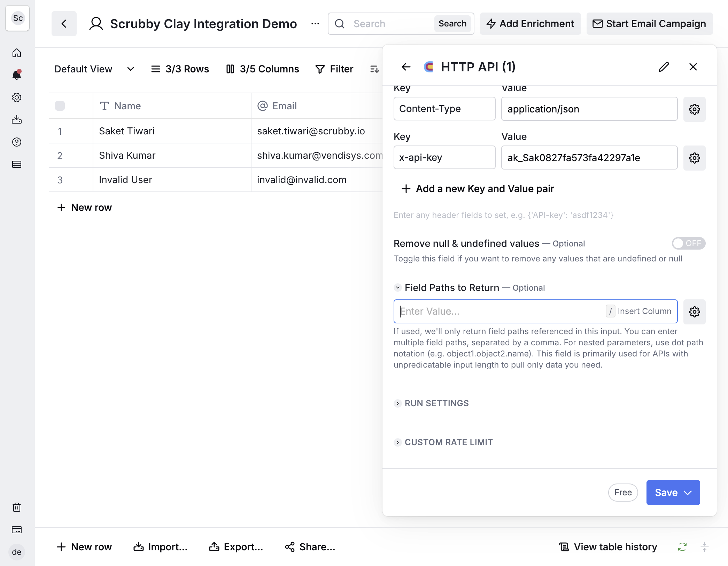Click the refresh icon near table history

682,547
